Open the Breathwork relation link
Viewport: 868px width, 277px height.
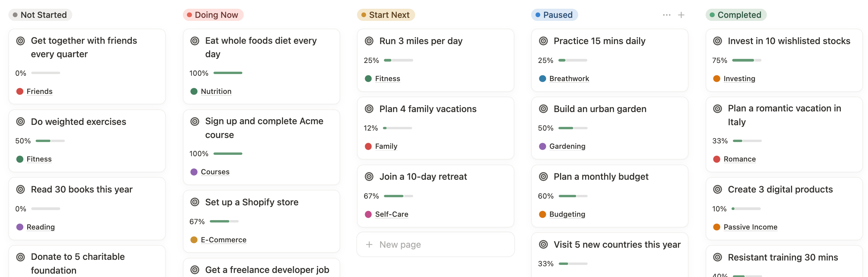569,79
